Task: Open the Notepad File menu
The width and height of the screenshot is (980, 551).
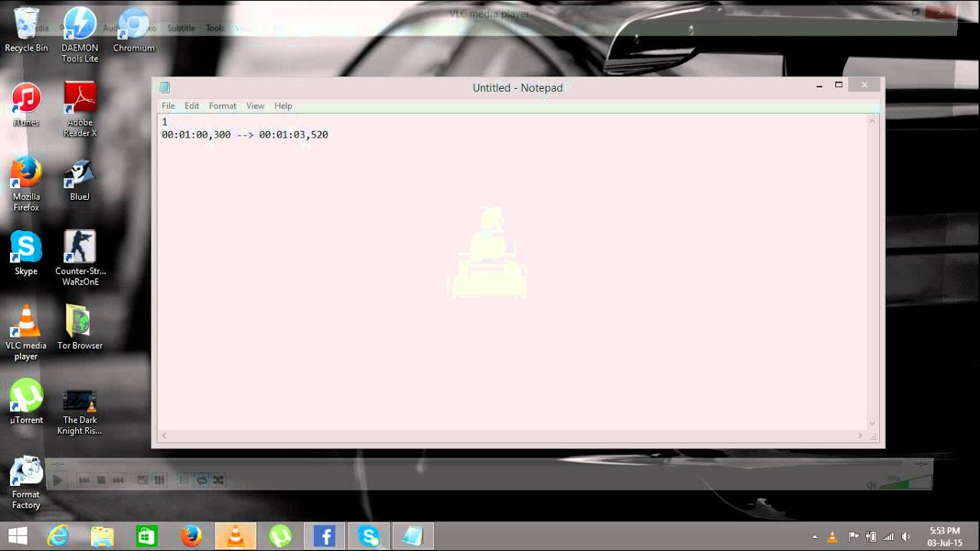Action: click(168, 106)
